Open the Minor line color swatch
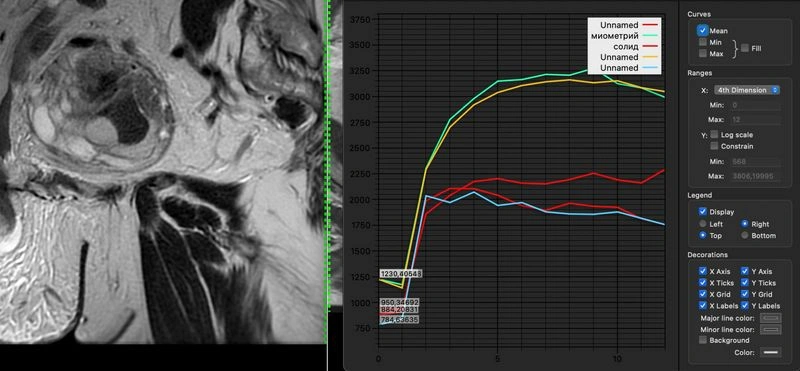Screen dimensions: 800x371 pos(770,330)
